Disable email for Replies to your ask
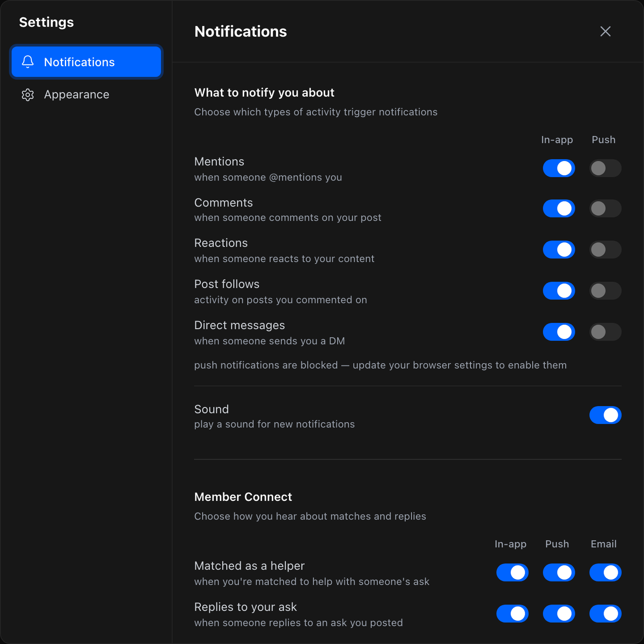The image size is (644, 644). click(x=605, y=614)
